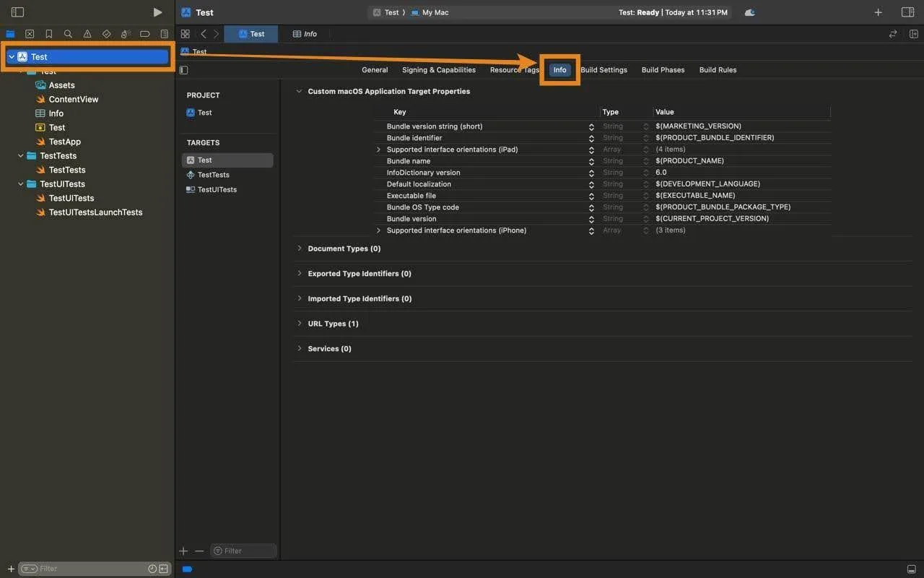
Task: Open the Issue navigator warning icon
Action: coord(87,34)
